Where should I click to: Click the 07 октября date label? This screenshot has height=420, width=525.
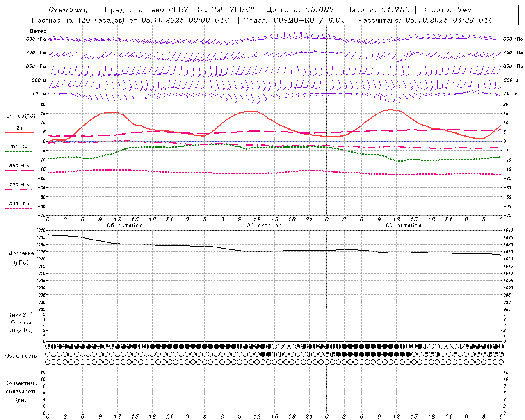point(404,226)
